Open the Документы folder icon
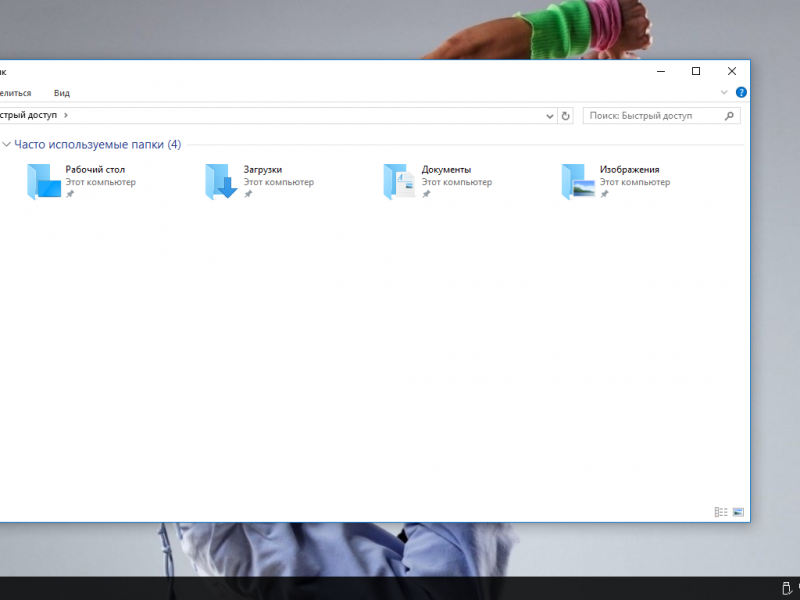The image size is (800, 600). 399,182
